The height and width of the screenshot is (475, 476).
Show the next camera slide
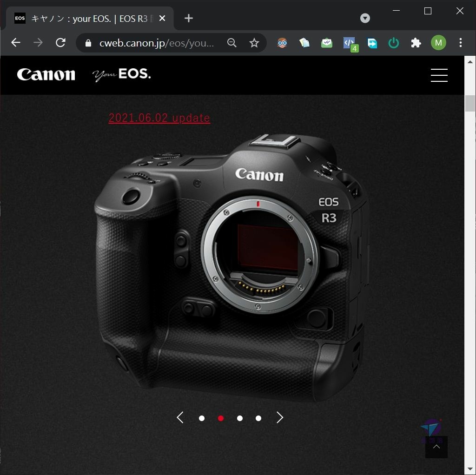[279, 417]
